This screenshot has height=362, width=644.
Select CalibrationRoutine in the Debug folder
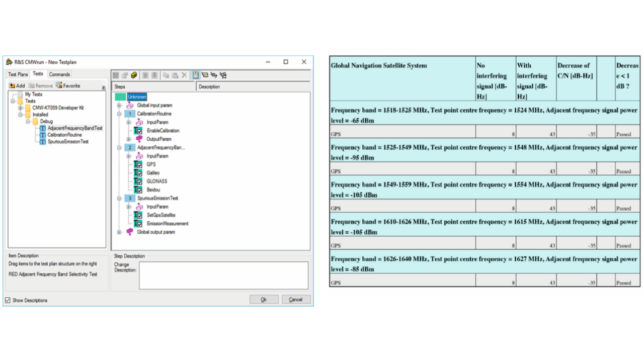(64, 135)
